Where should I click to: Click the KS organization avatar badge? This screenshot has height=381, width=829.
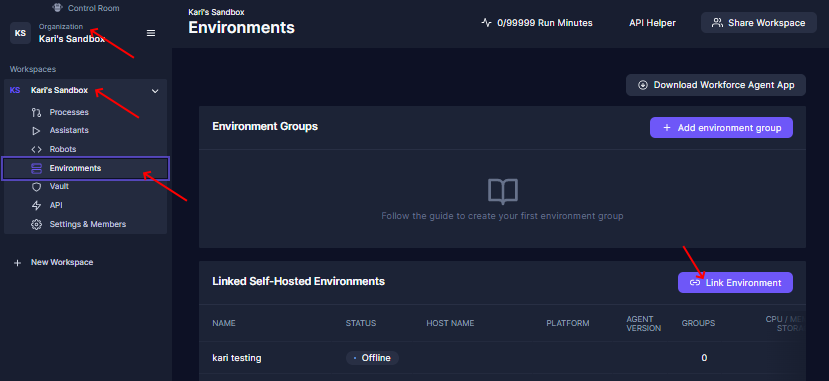20,33
